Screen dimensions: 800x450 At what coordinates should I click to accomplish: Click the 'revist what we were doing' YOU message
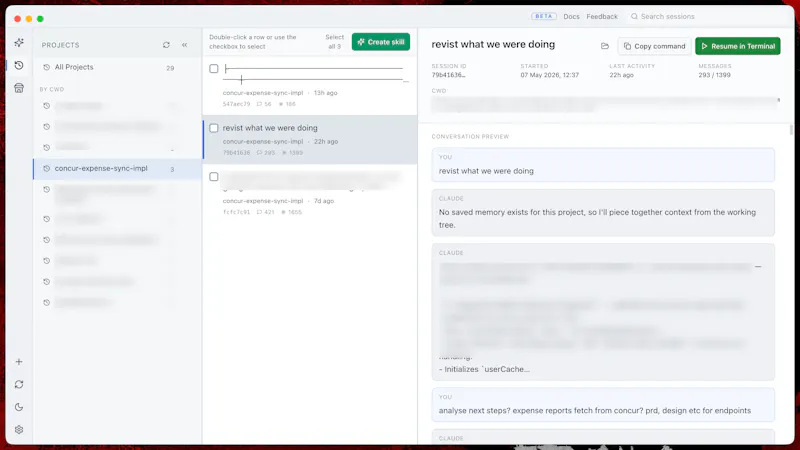pos(603,165)
